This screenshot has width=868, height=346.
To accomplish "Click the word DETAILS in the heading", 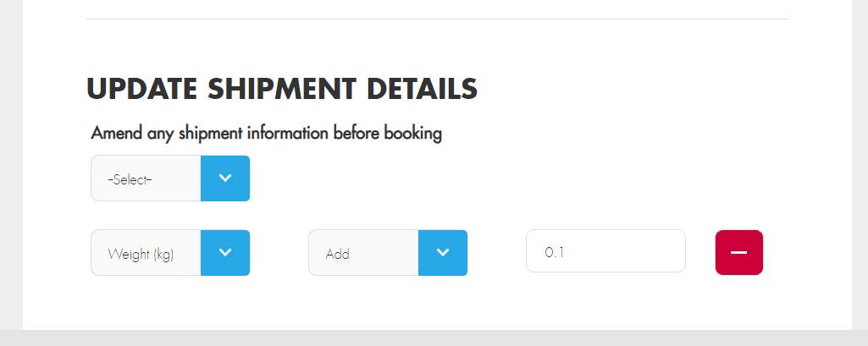I will [422, 89].
